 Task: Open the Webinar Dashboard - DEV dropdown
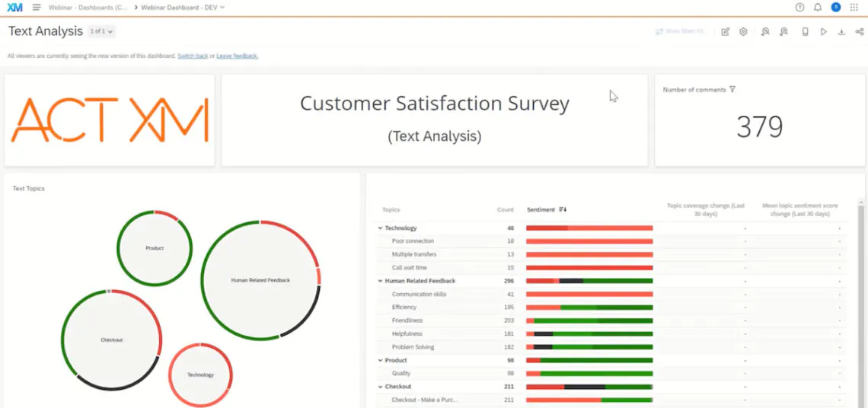click(183, 7)
